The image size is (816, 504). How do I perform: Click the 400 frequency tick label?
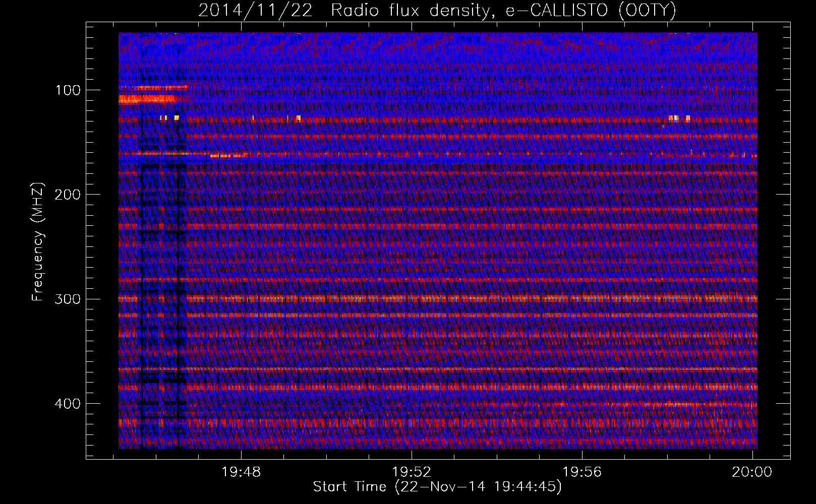click(67, 404)
